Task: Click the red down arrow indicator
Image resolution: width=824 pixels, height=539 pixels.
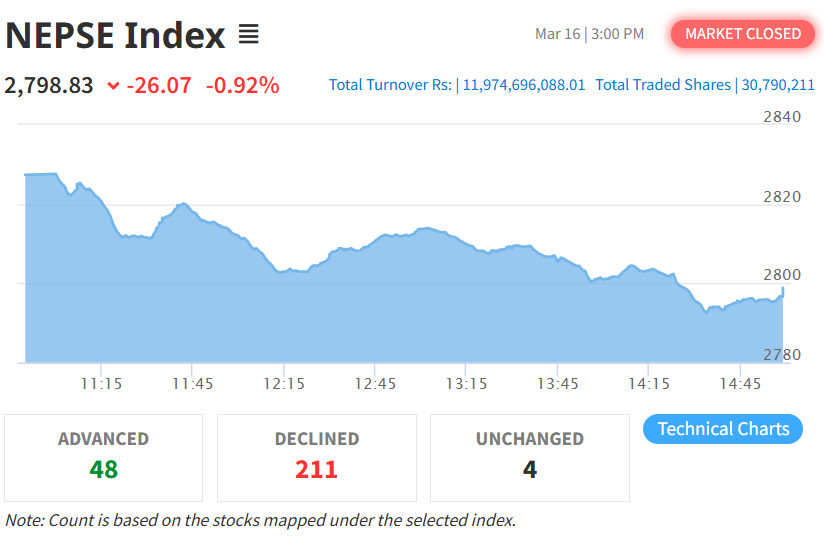Action: [113, 86]
